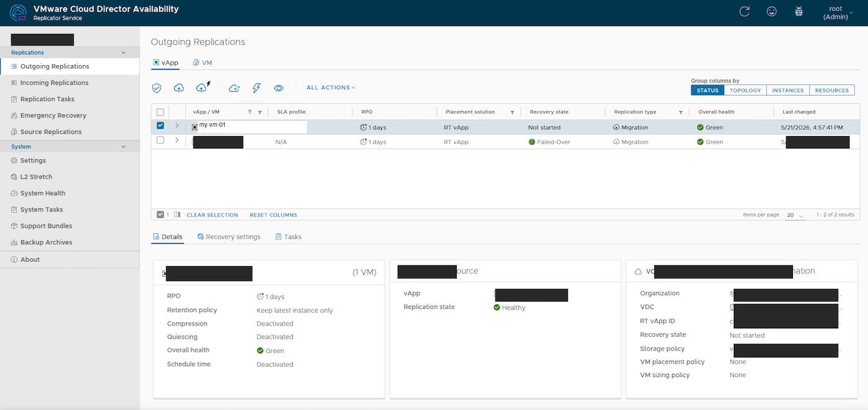868x410 pixels.
Task: Open the ALL ACTIONS dropdown
Action: point(331,88)
